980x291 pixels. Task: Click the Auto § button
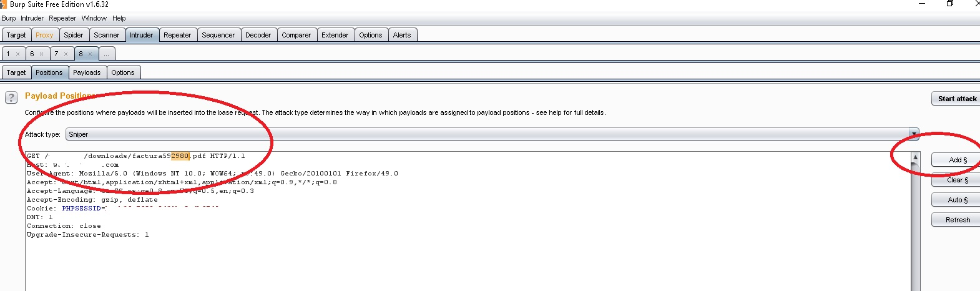956,200
